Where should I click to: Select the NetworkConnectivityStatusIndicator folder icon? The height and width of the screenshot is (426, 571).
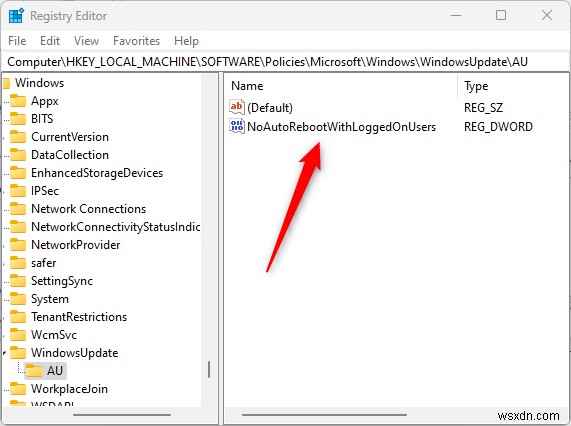tap(18, 227)
